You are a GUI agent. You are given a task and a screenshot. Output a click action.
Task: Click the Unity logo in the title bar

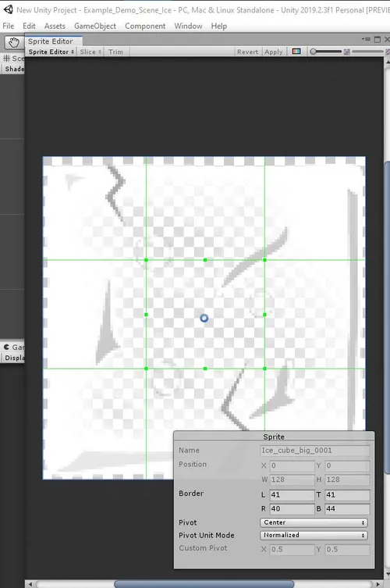point(8,9)
